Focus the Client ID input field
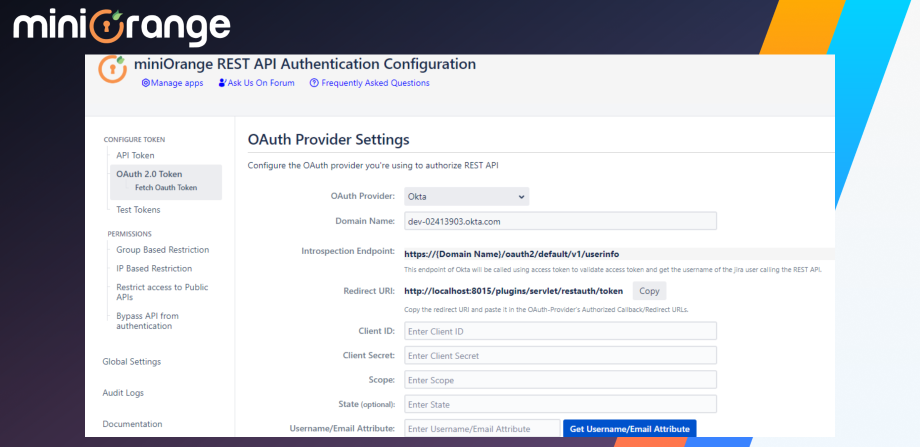920x447 pixels. coord(560,331)
